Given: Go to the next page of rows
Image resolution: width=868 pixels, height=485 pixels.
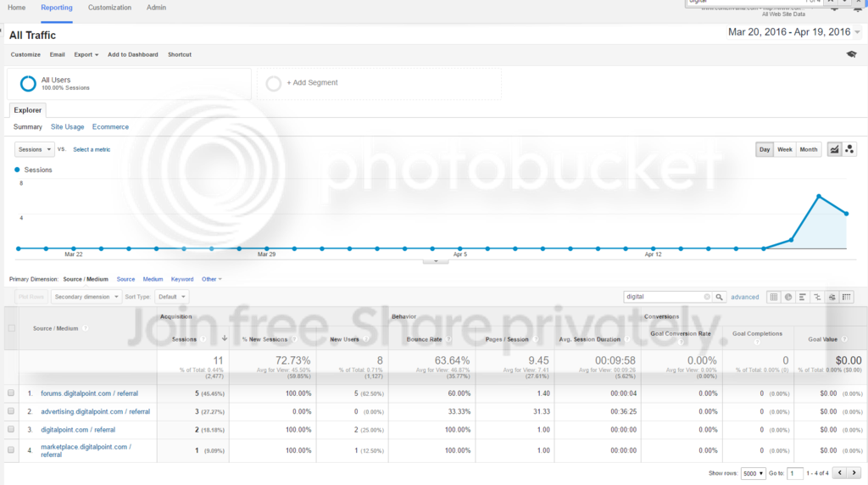Looking at the screenshot, I should click(854, 473).
